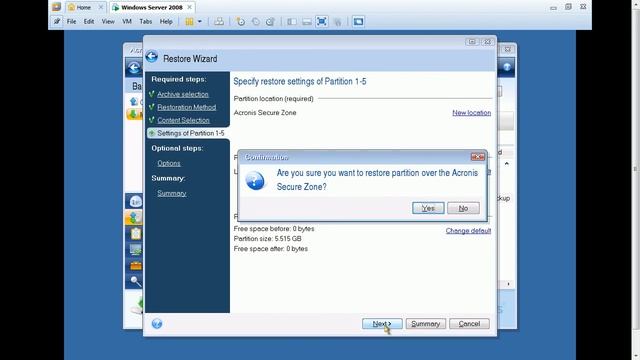
Task: Click the revert snapshot toolbar icon
Action: point(256,22)
